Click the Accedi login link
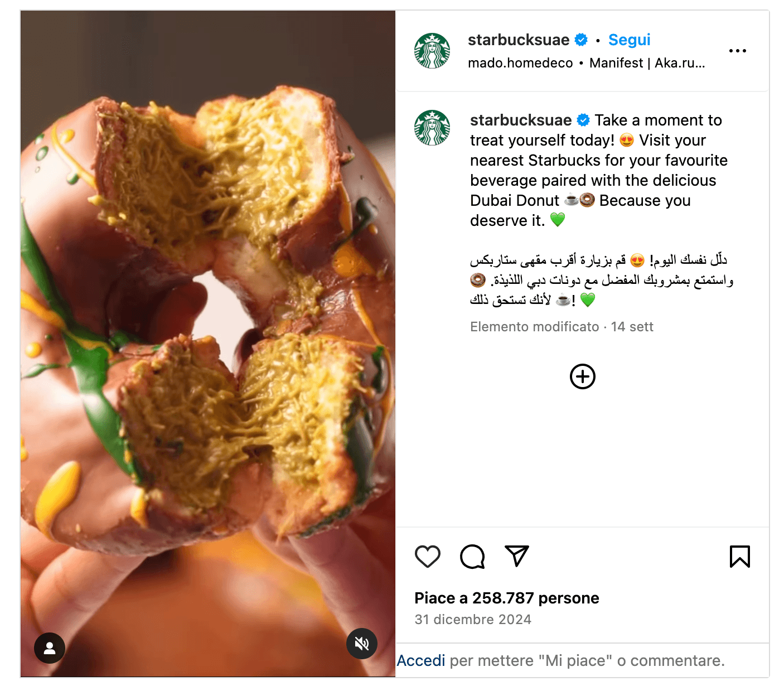The image size is (784, 686). 421,661
